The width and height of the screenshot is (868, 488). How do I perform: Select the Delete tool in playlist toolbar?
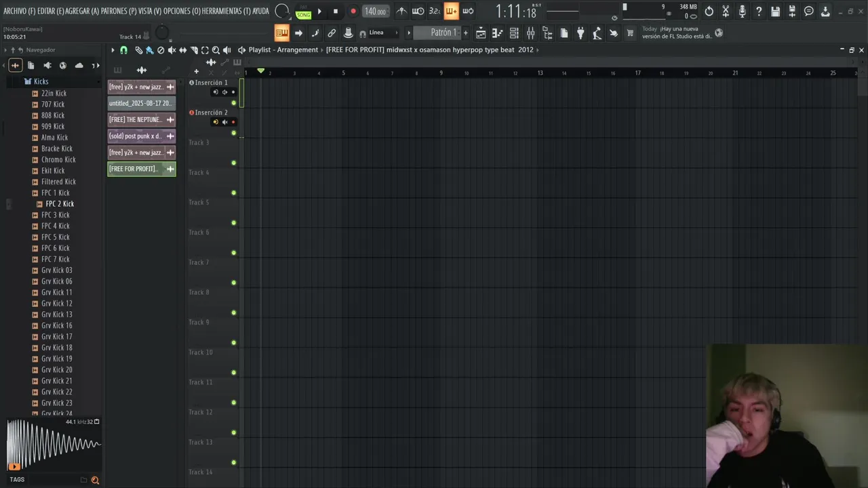pos(161,50)
